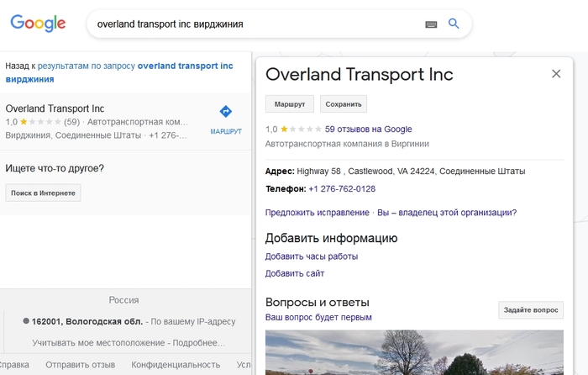Open the street view photo thumbnail
Viewport: 588px width, 375px height.
tap(414, 352)
